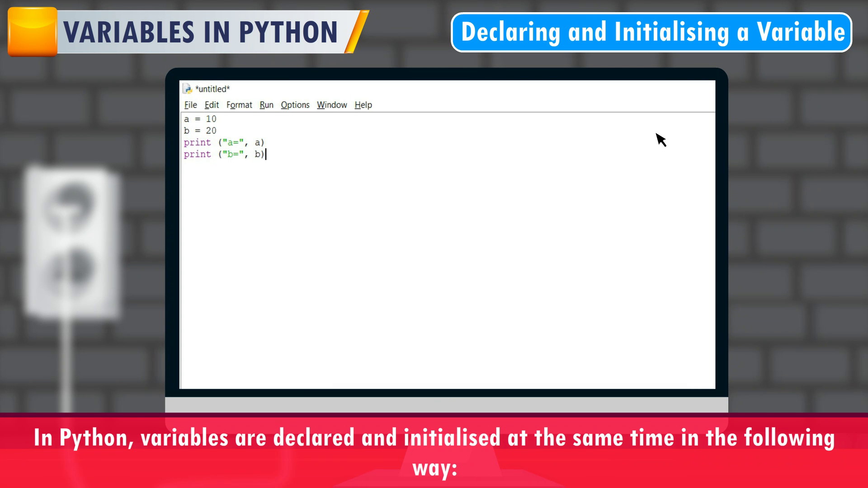The height and width of the screenshot is (488, 868).
Task: Place cursor at end of print ("b=", b)
Action: point(266,154)
